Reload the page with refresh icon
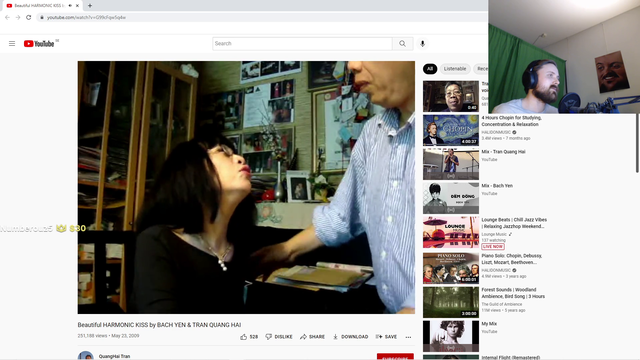The width and height of the screenshot is (640, 360). pyautogui.click(x=29, y=18)
